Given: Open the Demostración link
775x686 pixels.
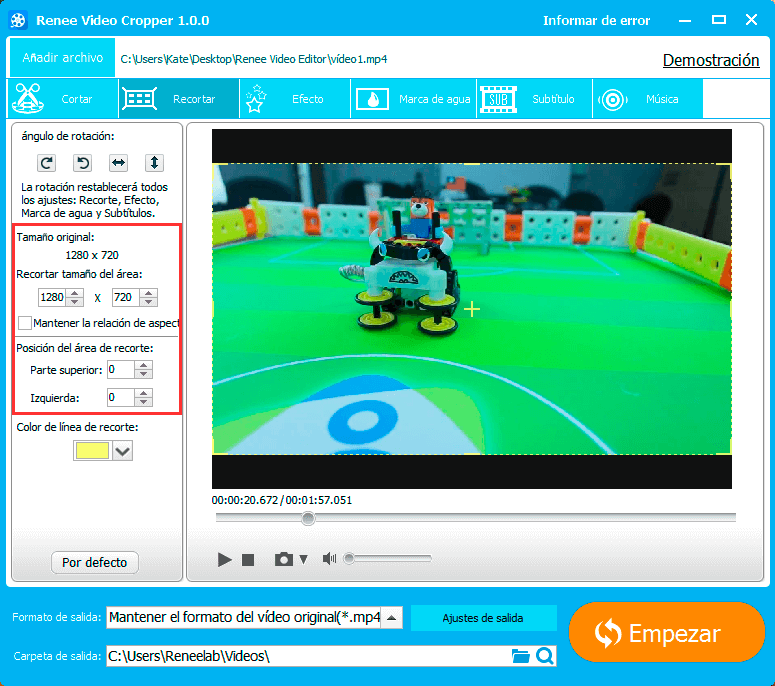Looking at the screenshot, I should pos(711,60).
